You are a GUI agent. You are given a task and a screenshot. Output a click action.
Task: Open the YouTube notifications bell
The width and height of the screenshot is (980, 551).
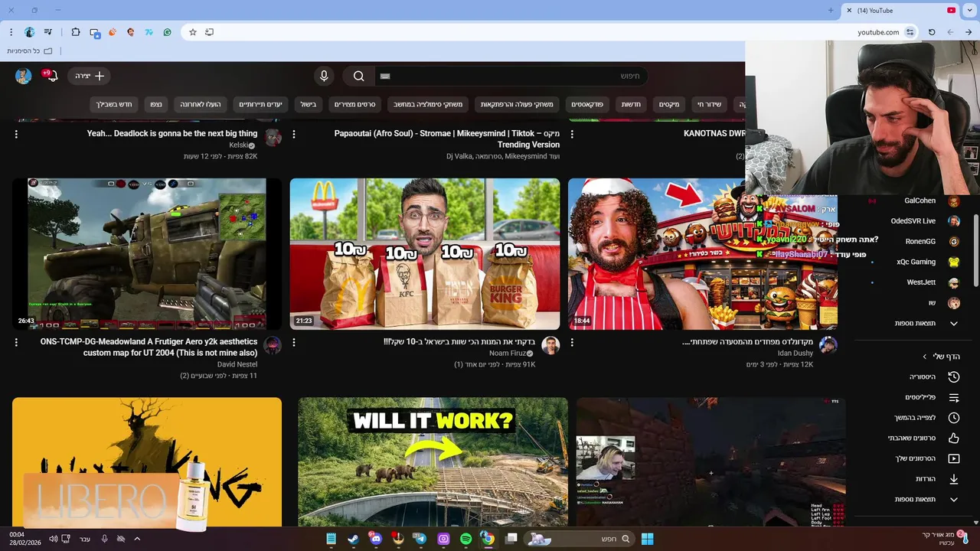click(x=51, y=76)
